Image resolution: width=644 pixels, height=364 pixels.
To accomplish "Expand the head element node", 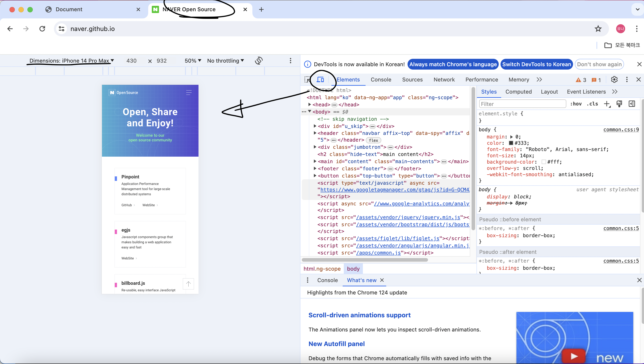I will [310, 105].
